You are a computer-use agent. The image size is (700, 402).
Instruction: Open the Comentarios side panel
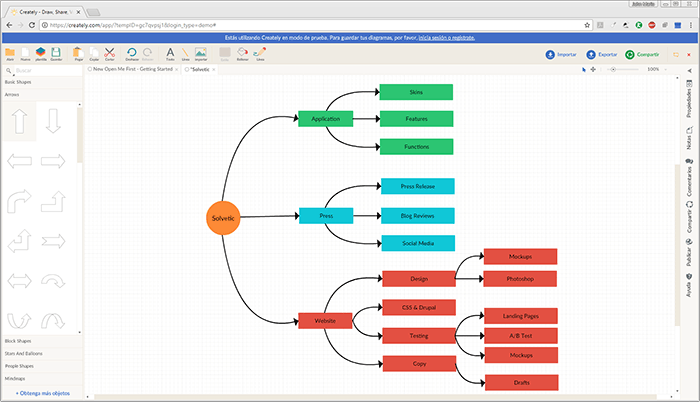click(x=689, y=177)
